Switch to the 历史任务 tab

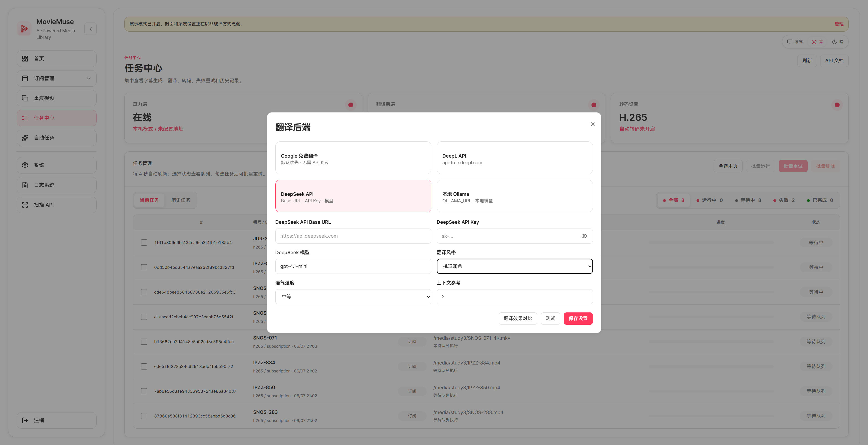tap(181, 200)
